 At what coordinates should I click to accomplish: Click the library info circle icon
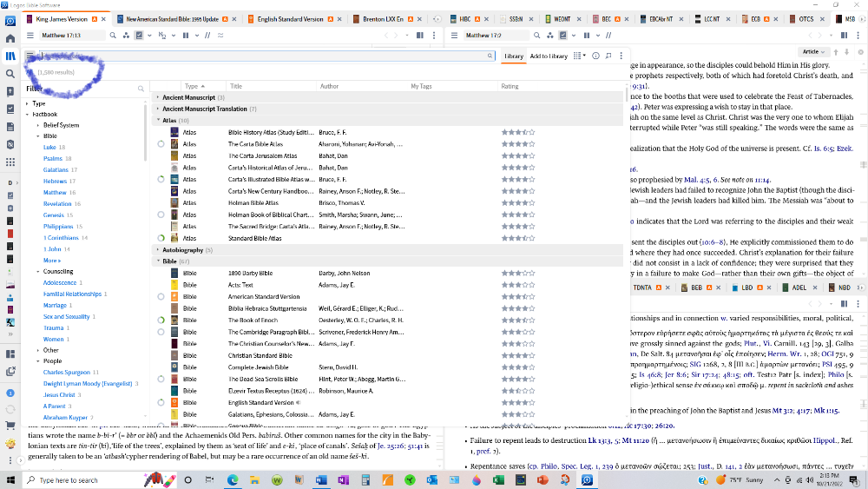point(595,56)
